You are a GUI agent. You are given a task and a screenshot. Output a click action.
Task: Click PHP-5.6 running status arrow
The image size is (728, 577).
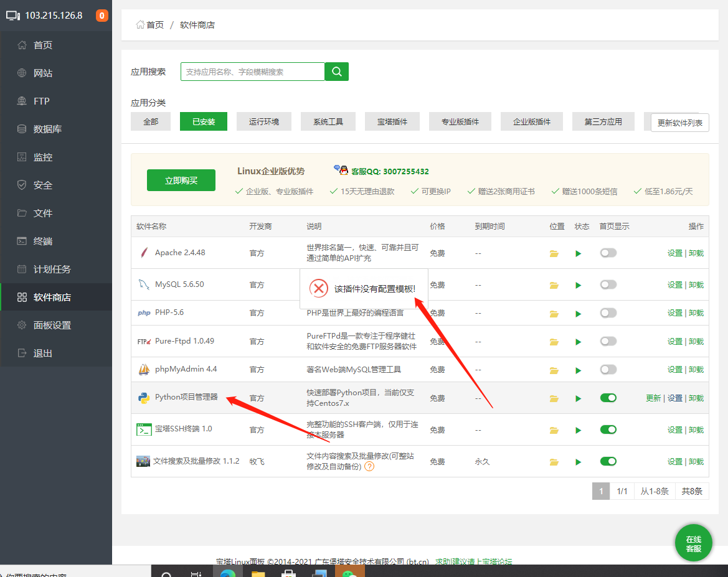578,314
